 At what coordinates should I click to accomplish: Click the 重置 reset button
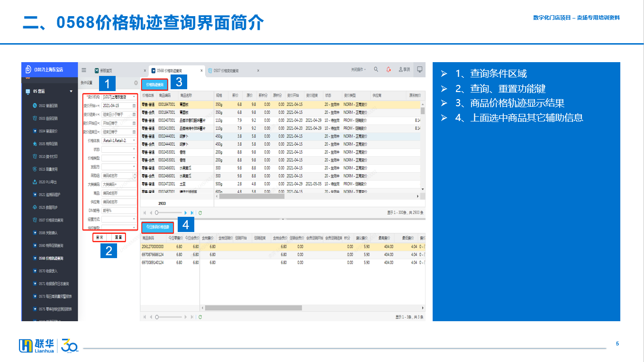(118, 237)
